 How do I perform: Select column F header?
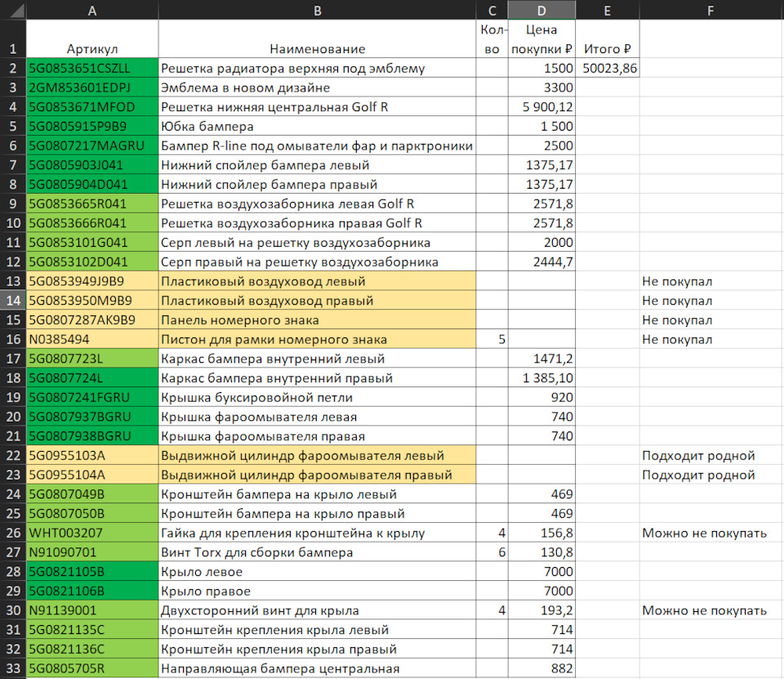(710, 10)
